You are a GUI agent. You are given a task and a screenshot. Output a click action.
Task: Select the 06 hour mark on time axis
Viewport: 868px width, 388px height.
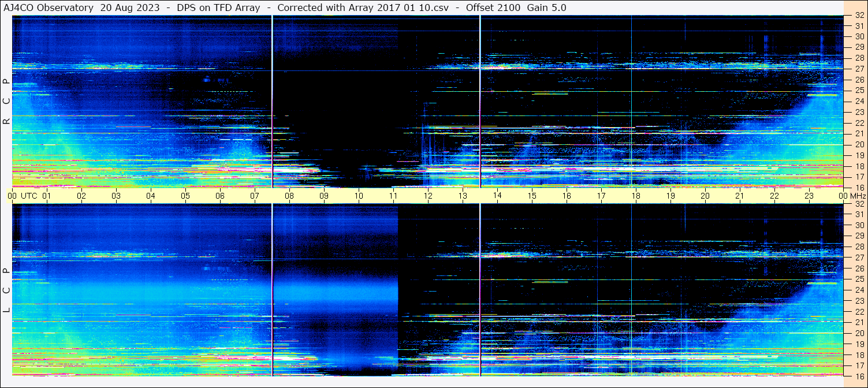220,196
